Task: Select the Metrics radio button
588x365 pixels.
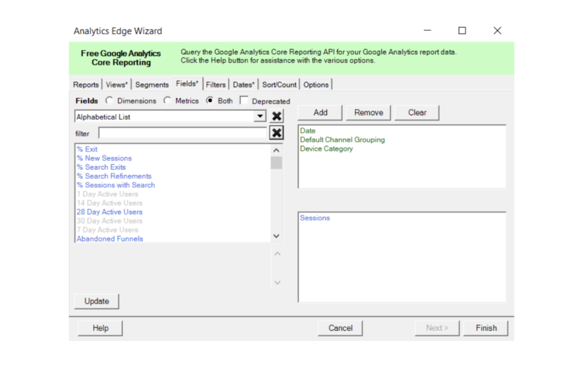Action: point(167,100)
